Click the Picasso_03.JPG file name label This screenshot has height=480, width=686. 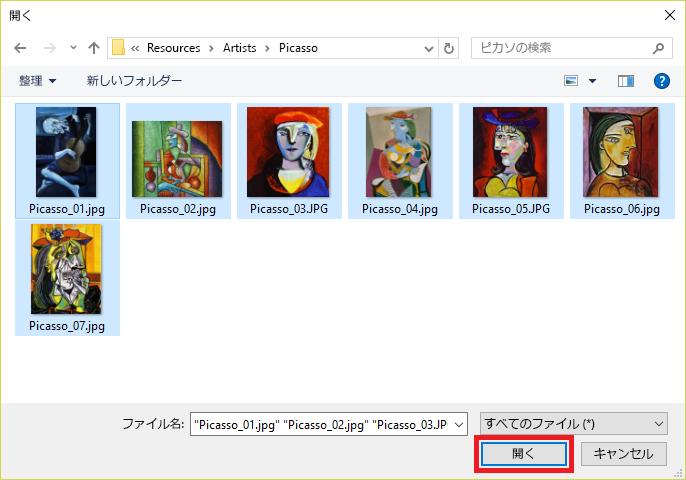pyautogui.click(x=289, y=209)
